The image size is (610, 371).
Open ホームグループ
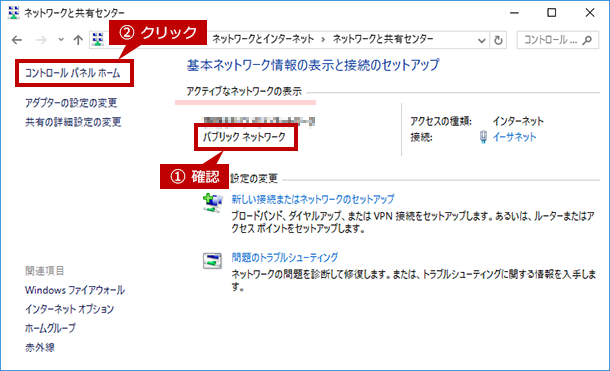coord(50,328)
